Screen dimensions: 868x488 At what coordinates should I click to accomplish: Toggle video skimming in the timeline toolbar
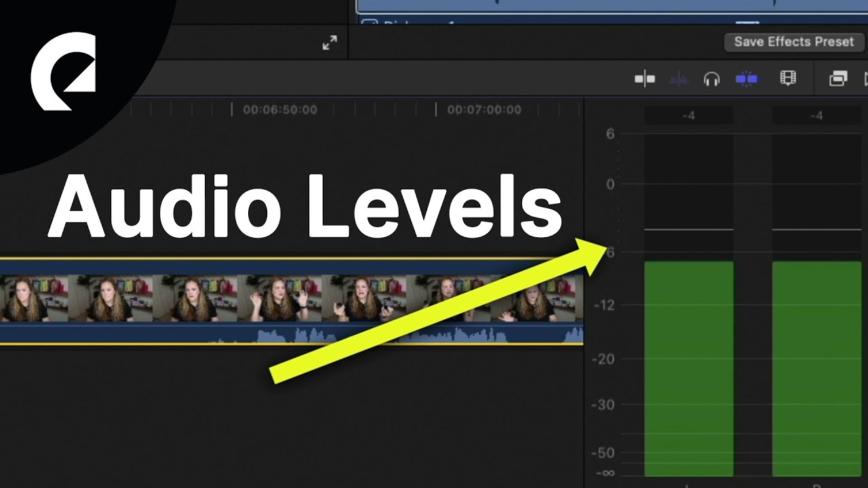click(x=645, y=79)
